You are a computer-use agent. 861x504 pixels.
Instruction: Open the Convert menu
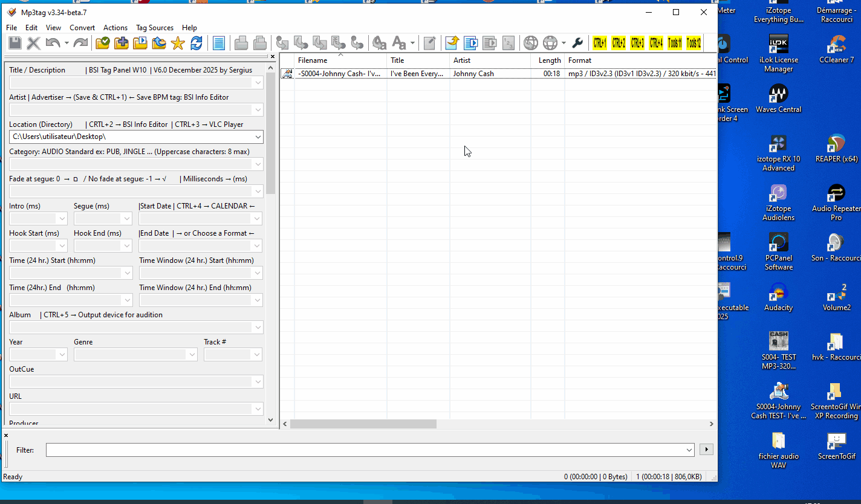82,28
